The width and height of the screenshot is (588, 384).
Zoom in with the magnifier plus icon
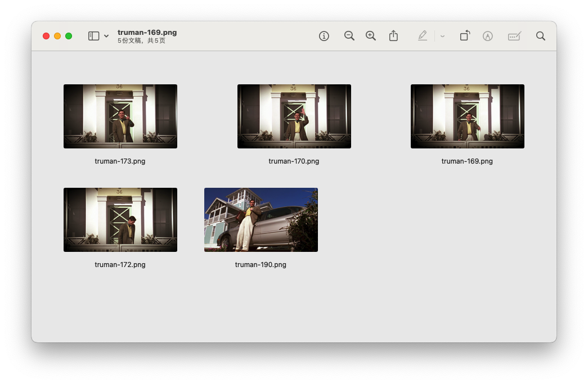(371, 36)
